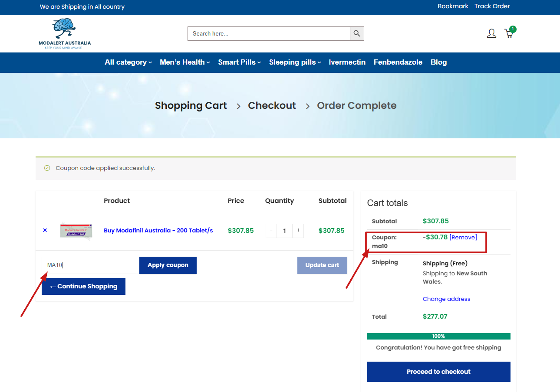Click 'We are Shipping in All country' text
560x392 pixels.
(82, 7)
